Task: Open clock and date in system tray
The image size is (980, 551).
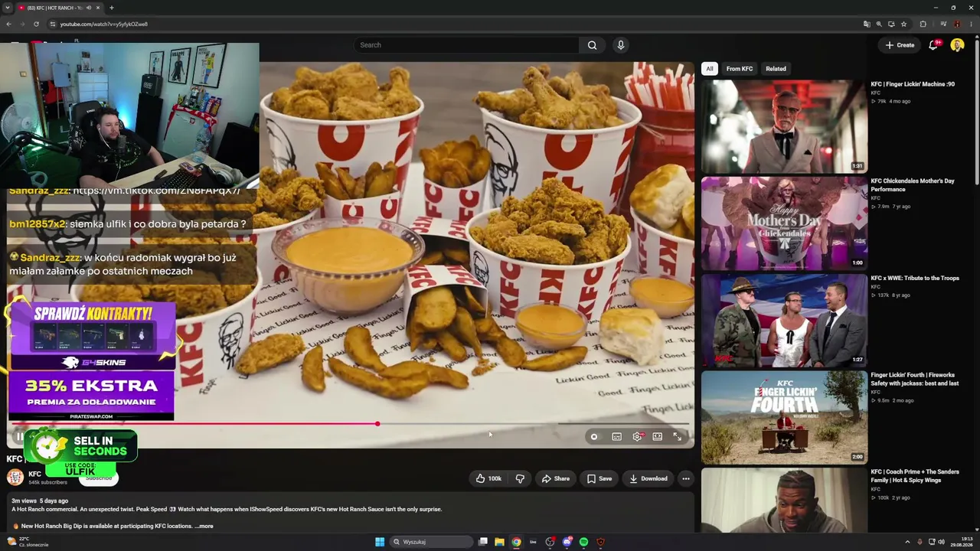Action: click(x=962, y=542)
